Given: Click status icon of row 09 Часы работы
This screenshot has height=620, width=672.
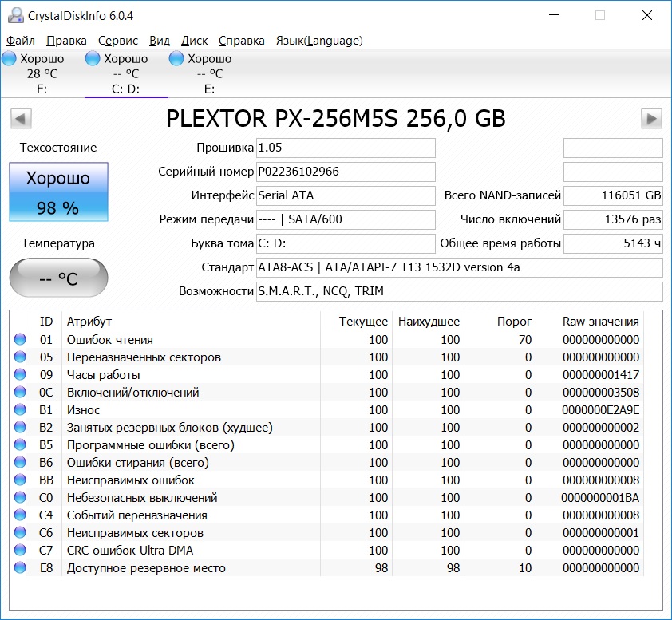Looking at the screenshot, I should (20, 374).
